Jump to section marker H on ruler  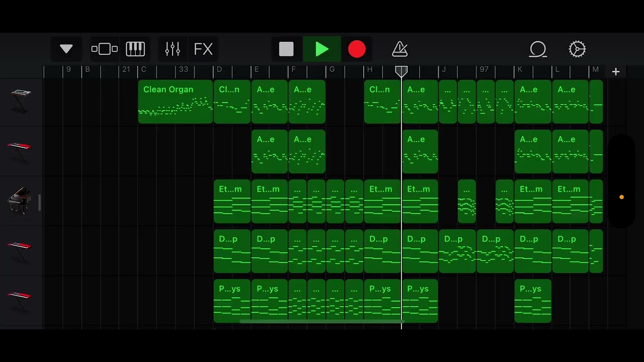pyautogui.click(x=370, y=69)
